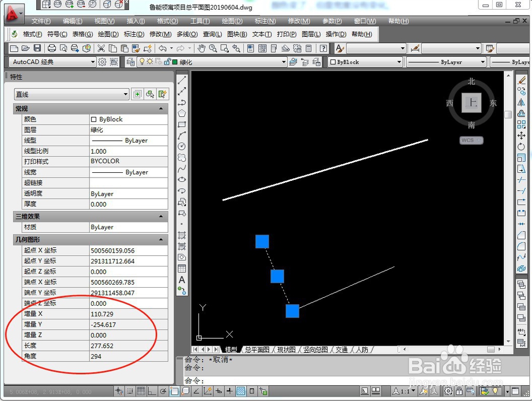Toggle Ortho mode in status bar

[x=152, y=391]
